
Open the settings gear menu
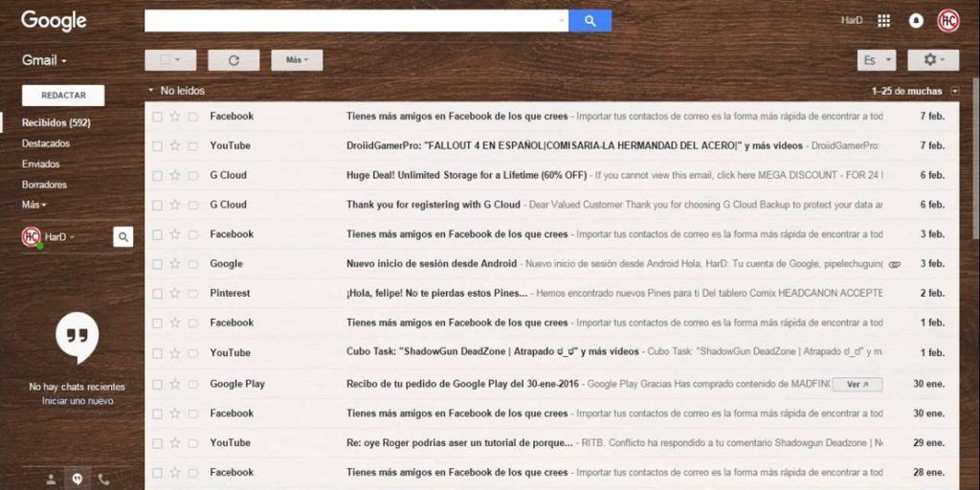point(932,60)
